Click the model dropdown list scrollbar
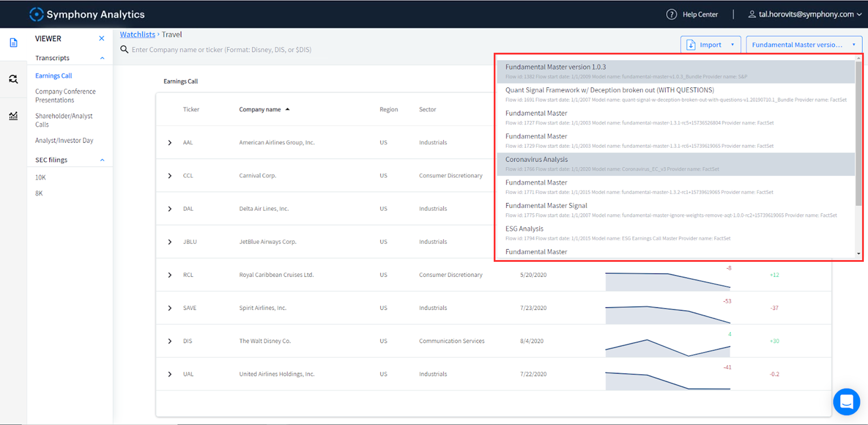 pyautogui.click(x=858, y=133)
